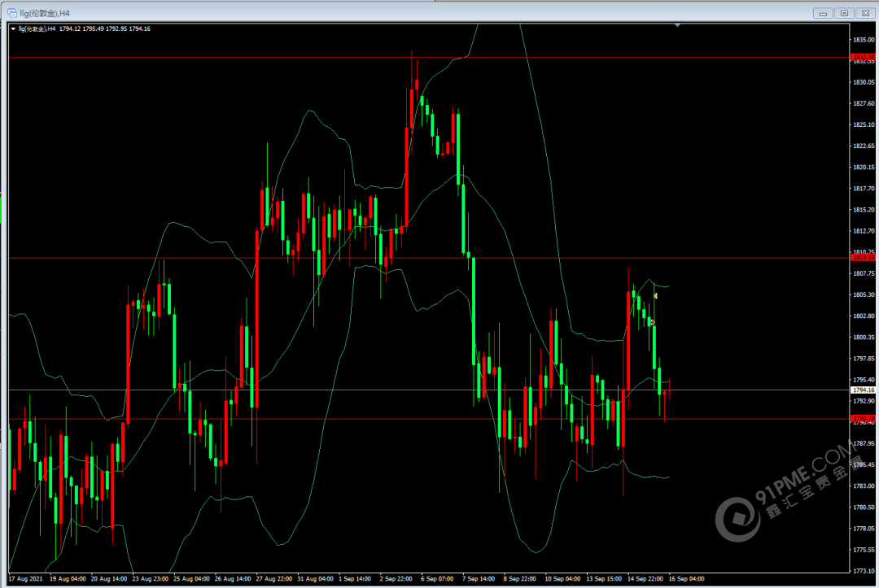
Task: Click the 1795.40 price scale value
Action: 864,380
